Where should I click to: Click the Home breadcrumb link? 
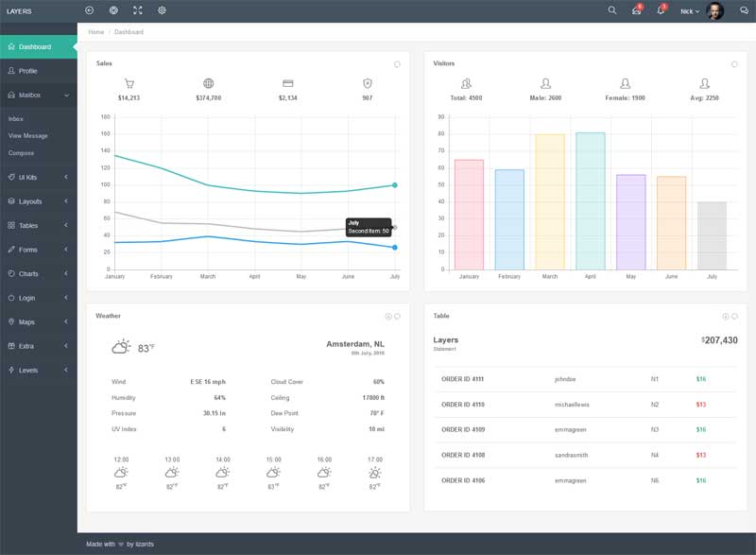click(x=95, y=32)
